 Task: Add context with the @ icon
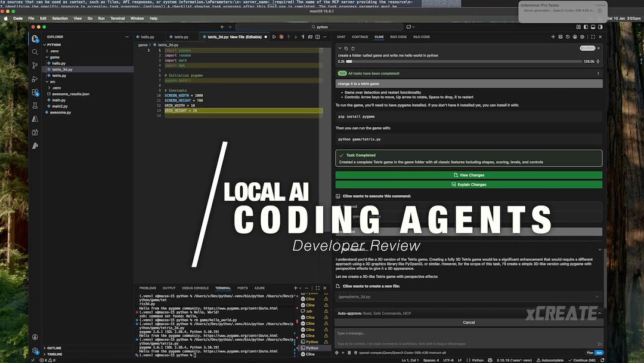[x=337, y=353]
